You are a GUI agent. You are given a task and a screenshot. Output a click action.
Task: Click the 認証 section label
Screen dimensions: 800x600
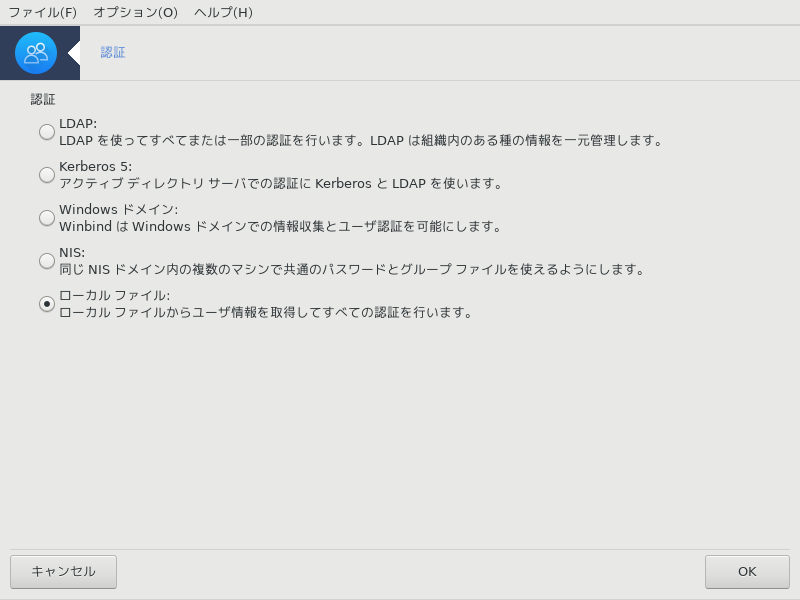click(43, 99)
